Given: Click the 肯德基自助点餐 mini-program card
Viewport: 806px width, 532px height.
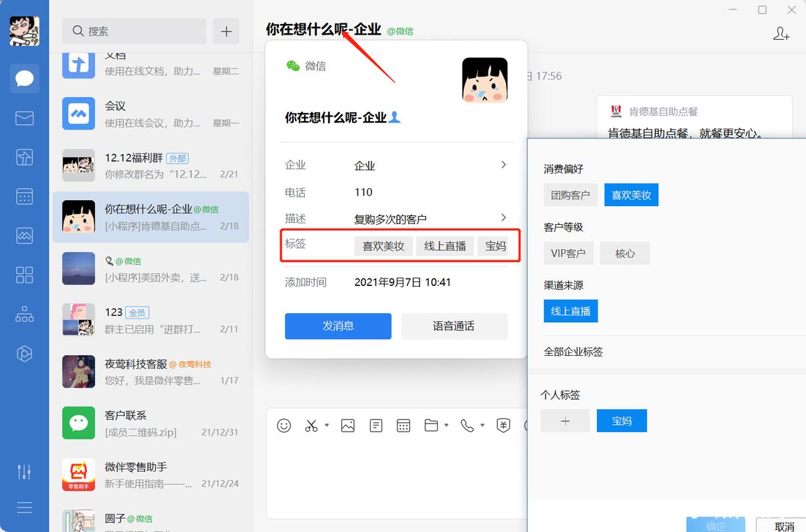Looking at the screenshot, I should tap(694, 117).
